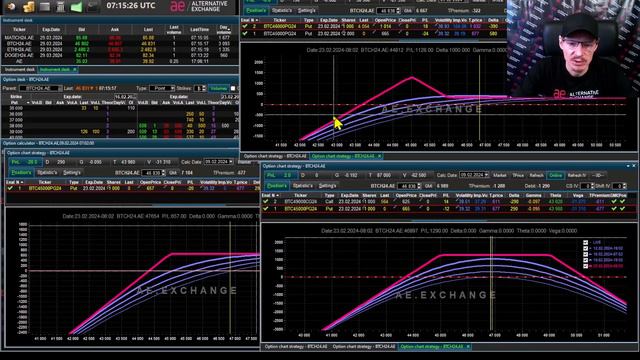Select Position's tab in bottom-right strategy panel

click(x=277, y=186)
